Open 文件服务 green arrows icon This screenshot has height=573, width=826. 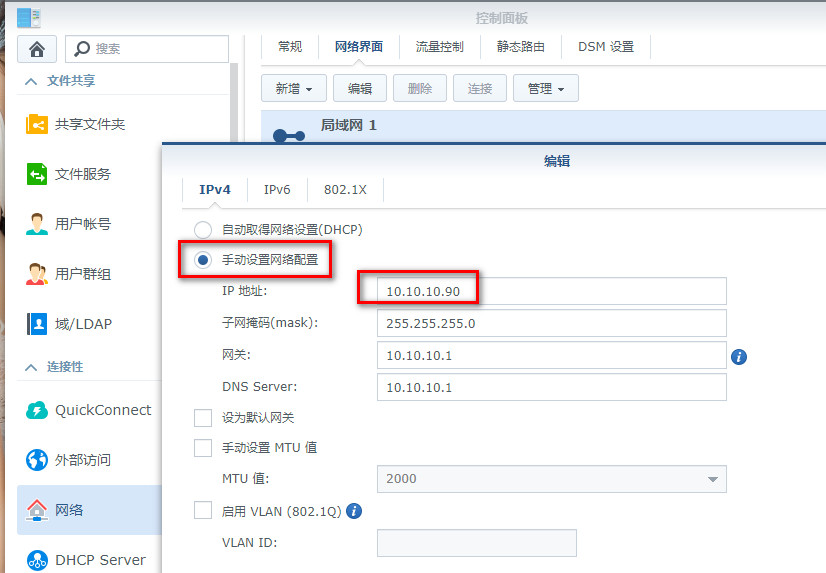(x=37, y=174)
